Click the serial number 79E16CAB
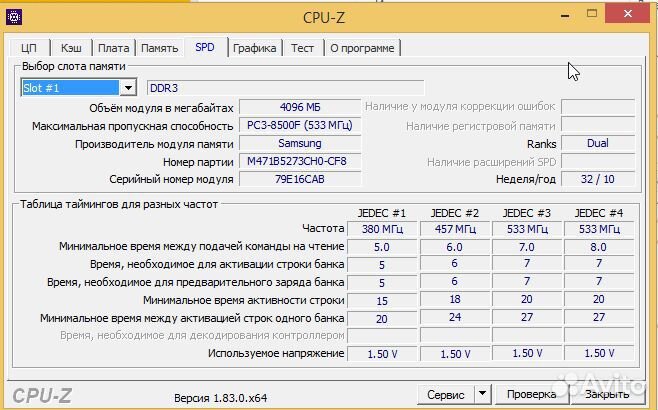This screenshot has height=410, width=658. click(300, 179)
